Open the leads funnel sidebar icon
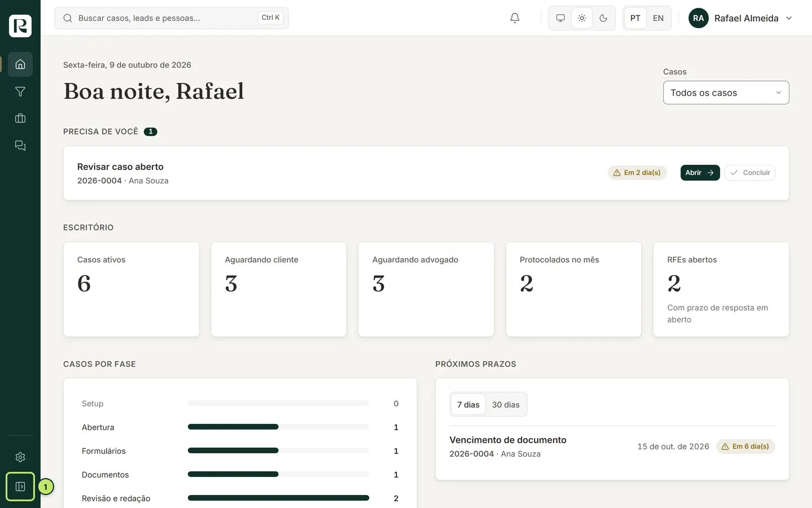Viewport: 812px width, 508px height. coord(20,91)
